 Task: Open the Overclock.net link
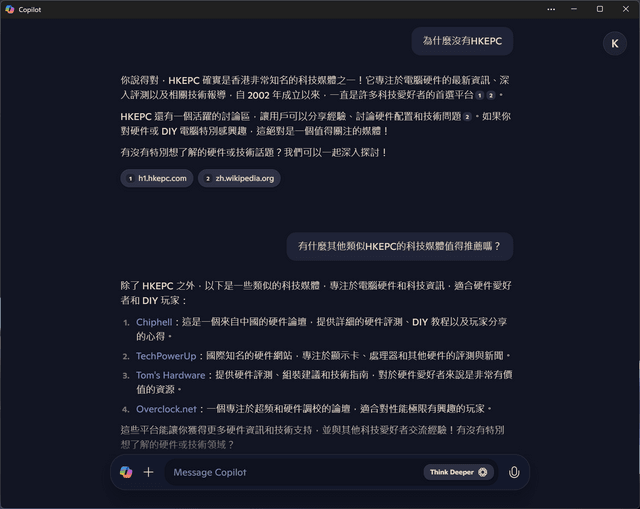167,409
